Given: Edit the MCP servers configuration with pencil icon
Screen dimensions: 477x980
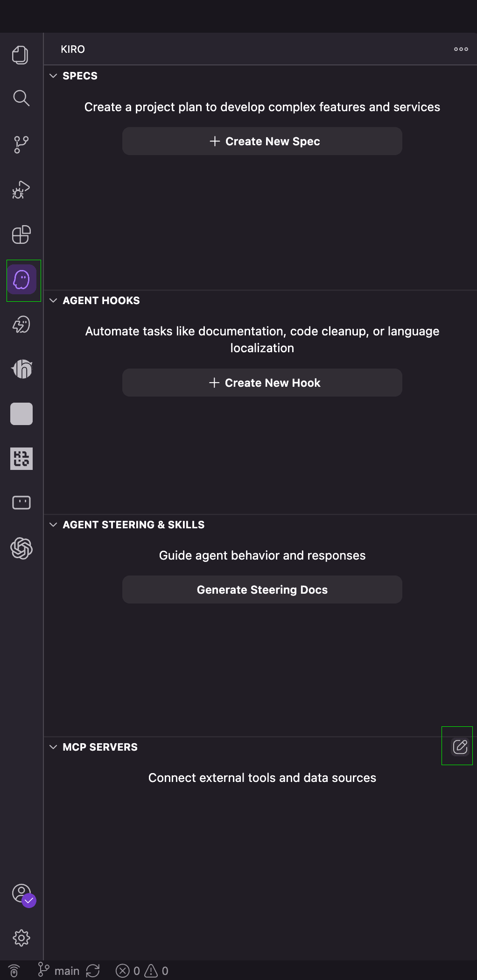Looking at the screenshot, I should click(460, 746).
